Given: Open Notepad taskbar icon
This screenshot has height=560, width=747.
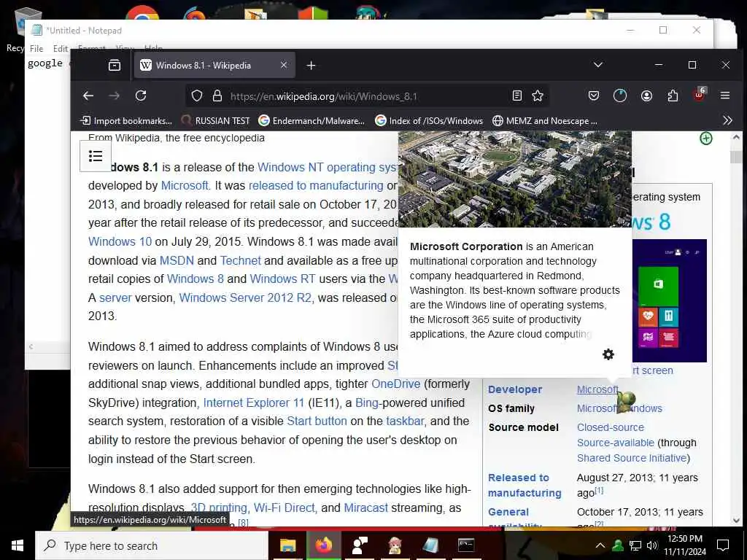Looking at the screenshot, I should [430, 545].
